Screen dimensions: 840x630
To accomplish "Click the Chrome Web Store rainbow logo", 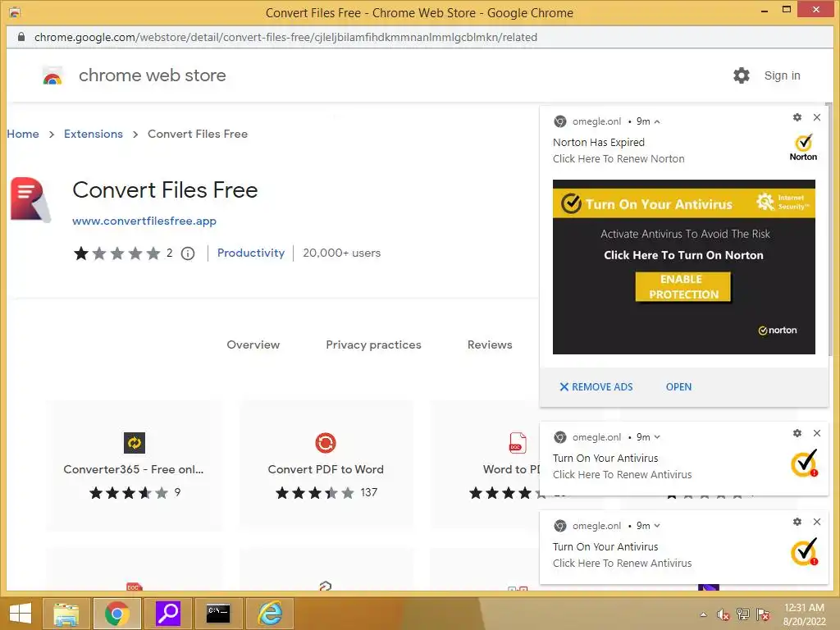I will coord(52,76).
